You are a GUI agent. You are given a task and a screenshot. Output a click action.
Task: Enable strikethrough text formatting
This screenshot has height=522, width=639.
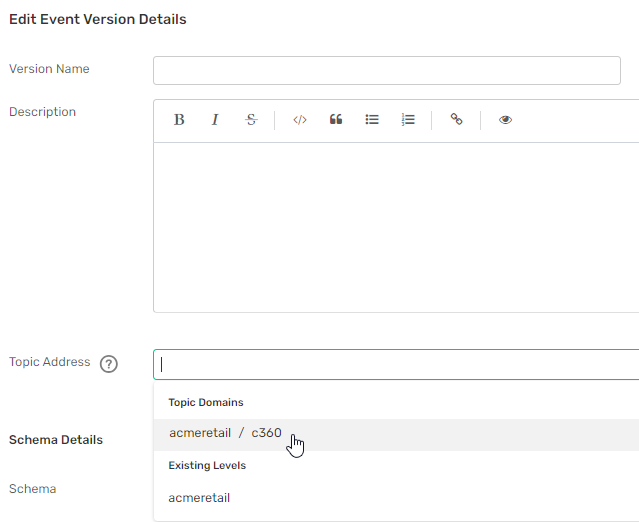click(x=251, y=120)
